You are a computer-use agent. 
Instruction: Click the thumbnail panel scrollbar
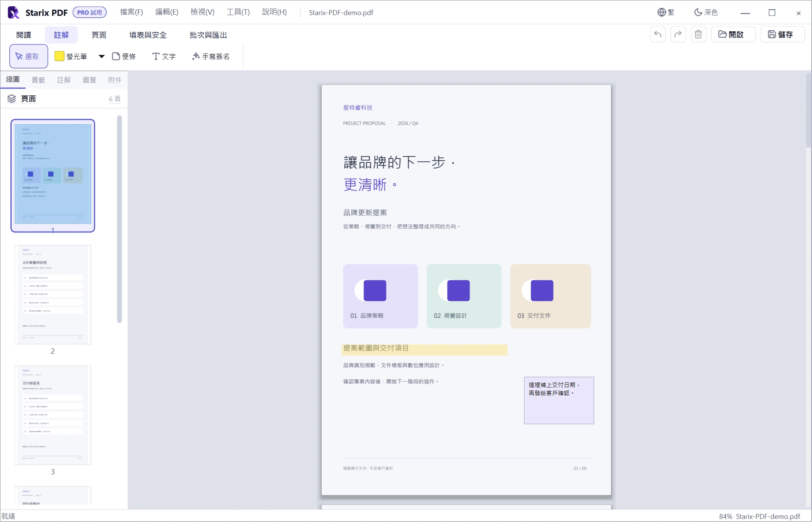119,219
